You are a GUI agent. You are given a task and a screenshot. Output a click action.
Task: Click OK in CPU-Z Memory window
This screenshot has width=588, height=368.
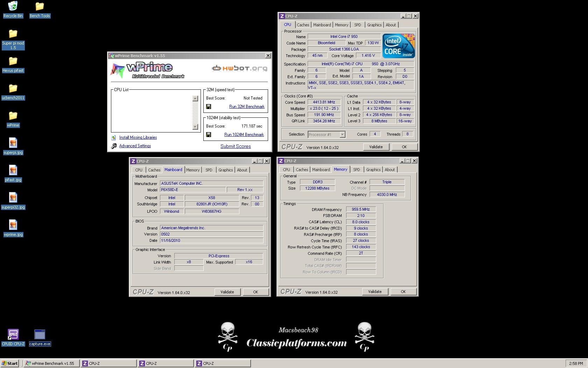(403, 292)
